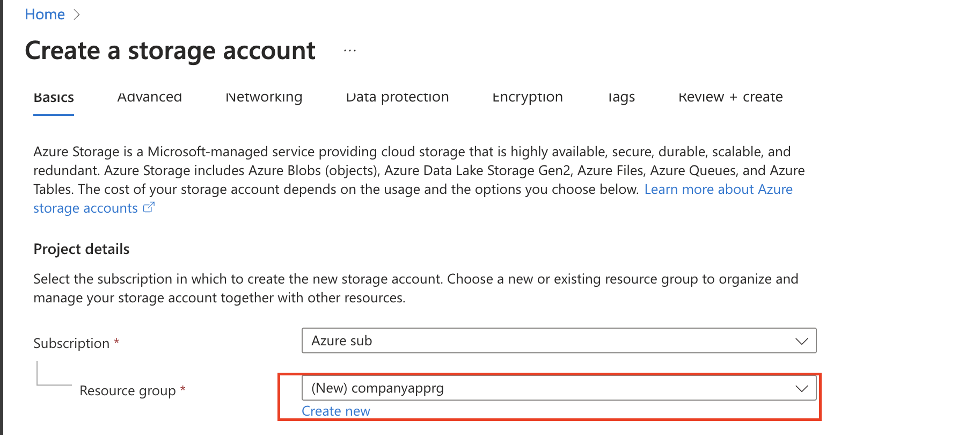
Task: Click the Subscription field label
Action: (71, 343)
